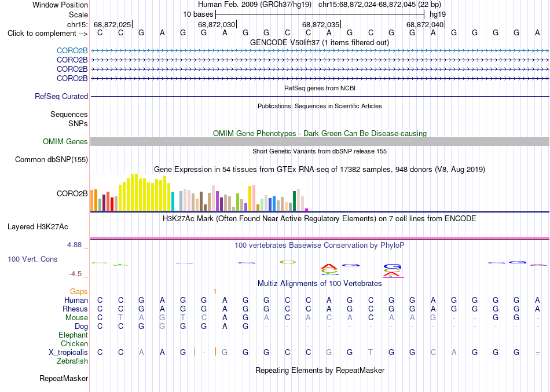Image resolution: width=550 pixels, height=392 pixels.
Task: Click the dark green GTEx expression bar
Action: (294, 201)
